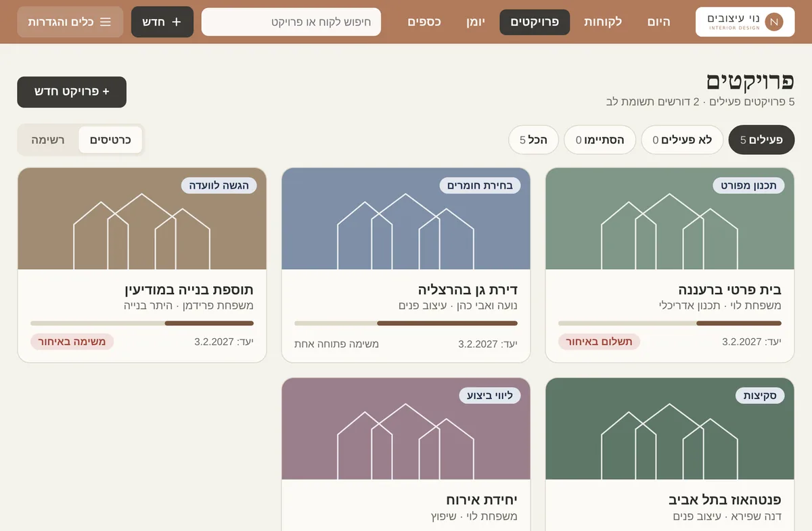
Task: Click the N logo icon of נוי עיצובים
Action: coord(774,22)
